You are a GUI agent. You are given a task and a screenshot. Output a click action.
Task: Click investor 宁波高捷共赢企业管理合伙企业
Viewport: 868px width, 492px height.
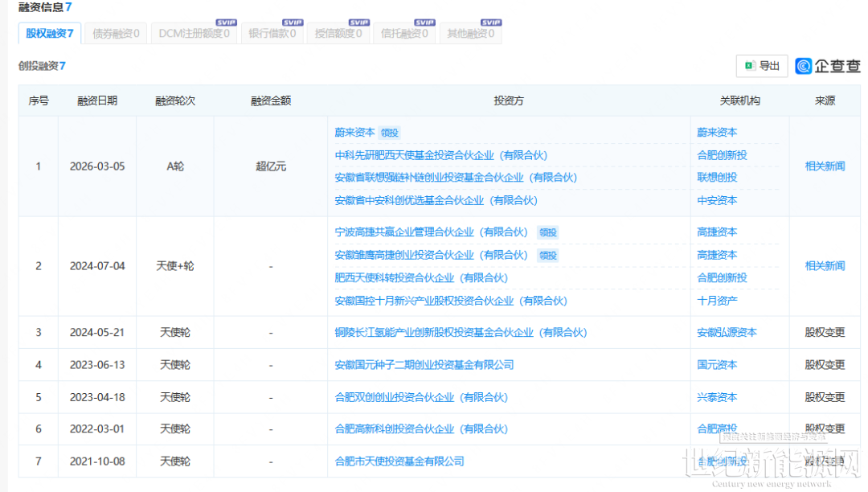(x=431, y=232)
